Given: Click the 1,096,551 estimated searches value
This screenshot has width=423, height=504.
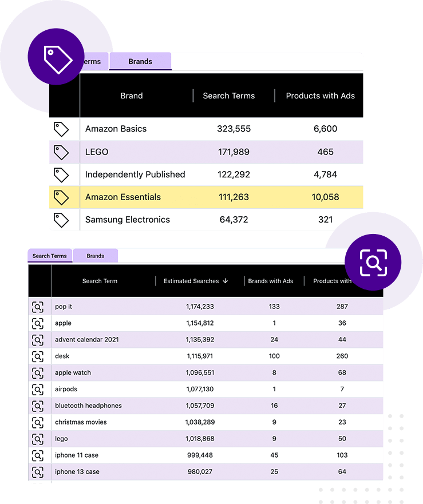Looking at the screenshot, I should click(x=200, y=372).
